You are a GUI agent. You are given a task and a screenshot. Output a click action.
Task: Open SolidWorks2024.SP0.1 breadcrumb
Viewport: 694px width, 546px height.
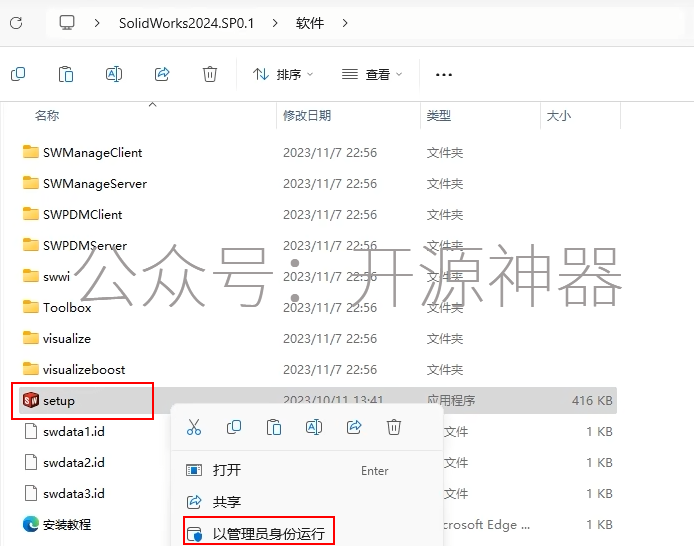pos(186,23)
